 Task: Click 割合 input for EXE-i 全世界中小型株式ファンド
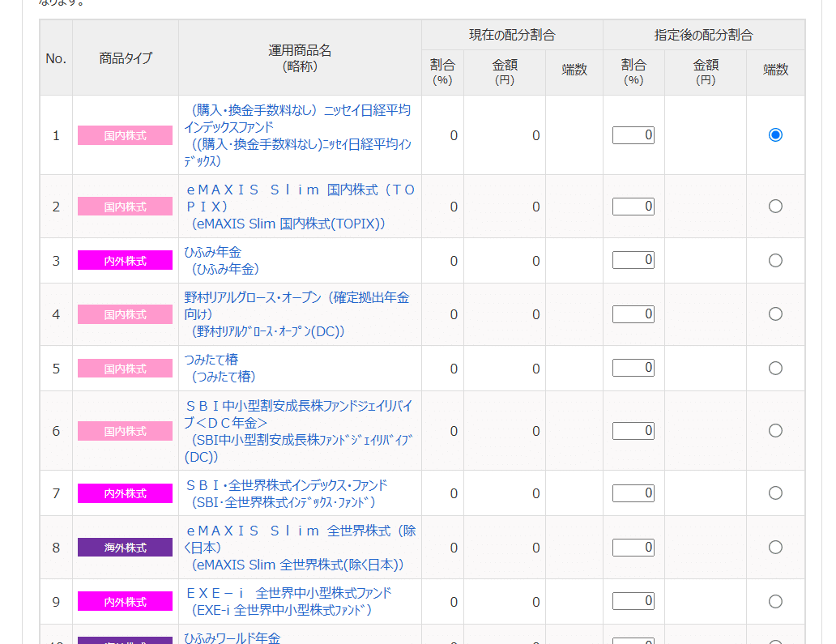point(633,601)
